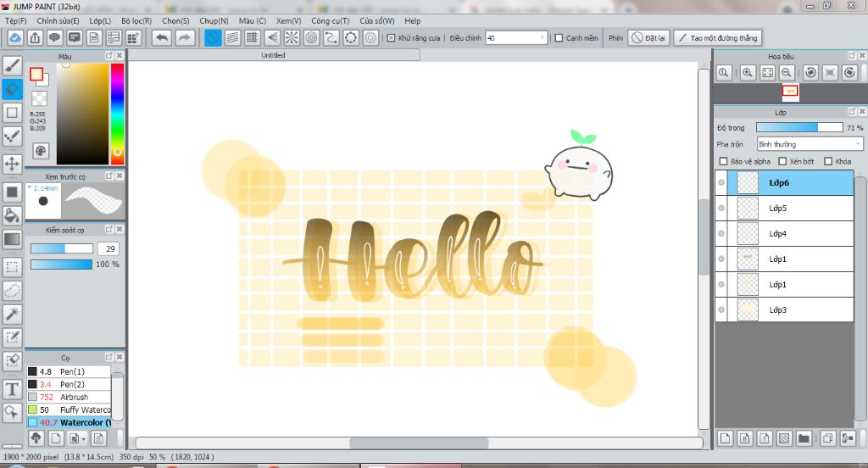Select the Select Eraser tool
Screen dimensions: 868x468
pyautogui.click(x=12, y=361)
